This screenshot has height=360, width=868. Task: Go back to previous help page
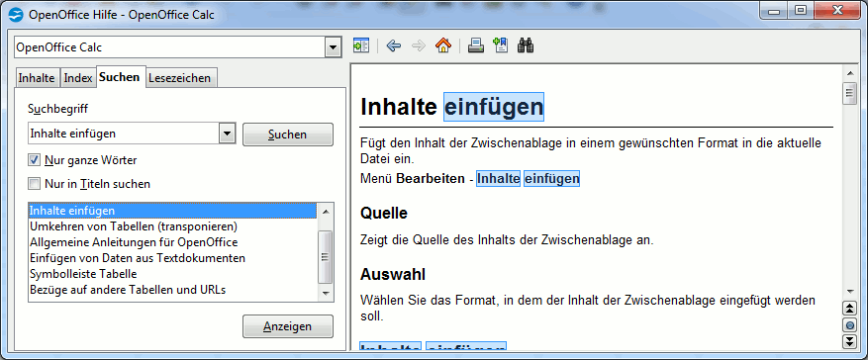click(394, 45)
